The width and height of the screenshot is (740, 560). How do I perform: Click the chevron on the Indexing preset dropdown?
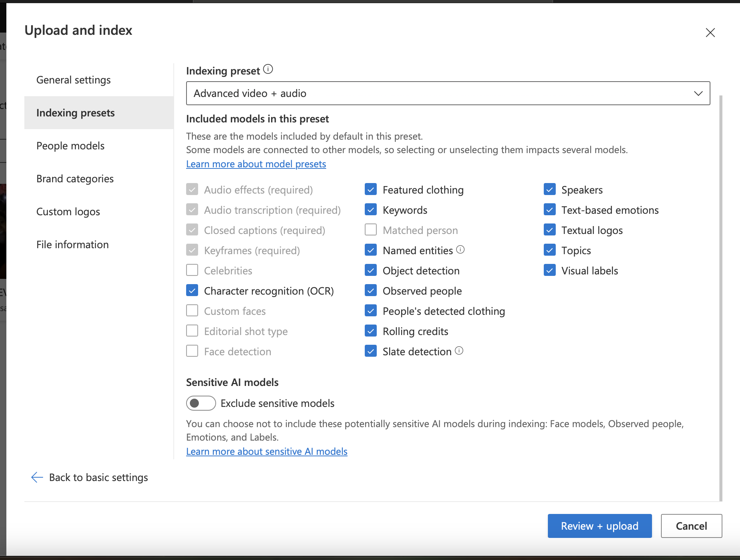(x=698, y=94)
